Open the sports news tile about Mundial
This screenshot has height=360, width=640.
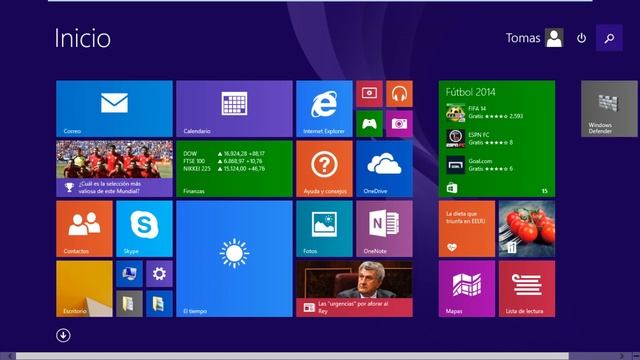(114, 169)
